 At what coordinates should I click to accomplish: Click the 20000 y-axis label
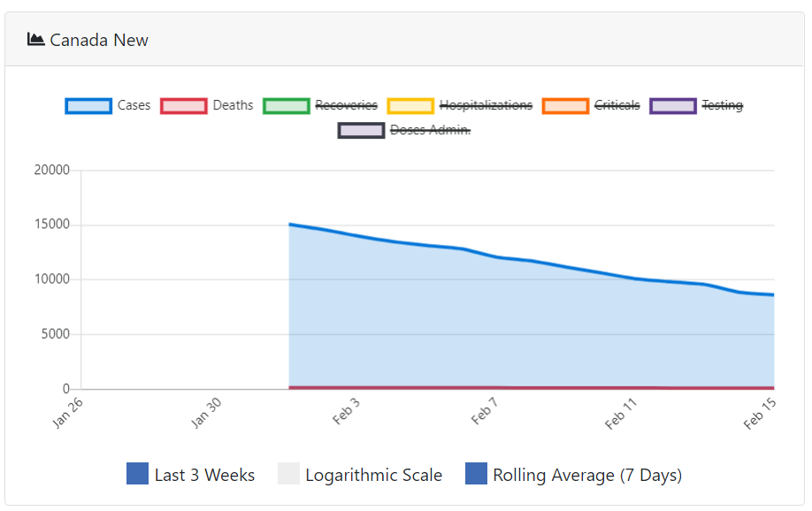(x=51, y=170)
